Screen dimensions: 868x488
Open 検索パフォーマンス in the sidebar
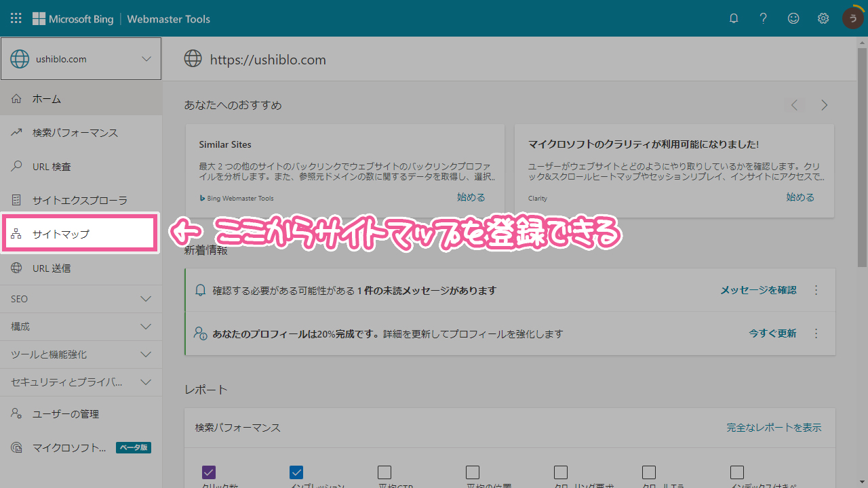pyautogui.click(x=81, y=133)
